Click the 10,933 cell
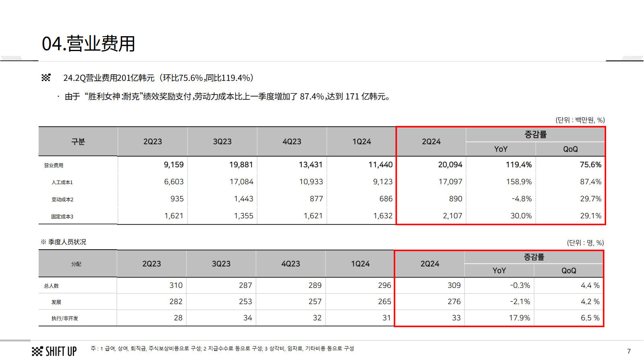This screenshot has width=644, height=361. point(311,182)
